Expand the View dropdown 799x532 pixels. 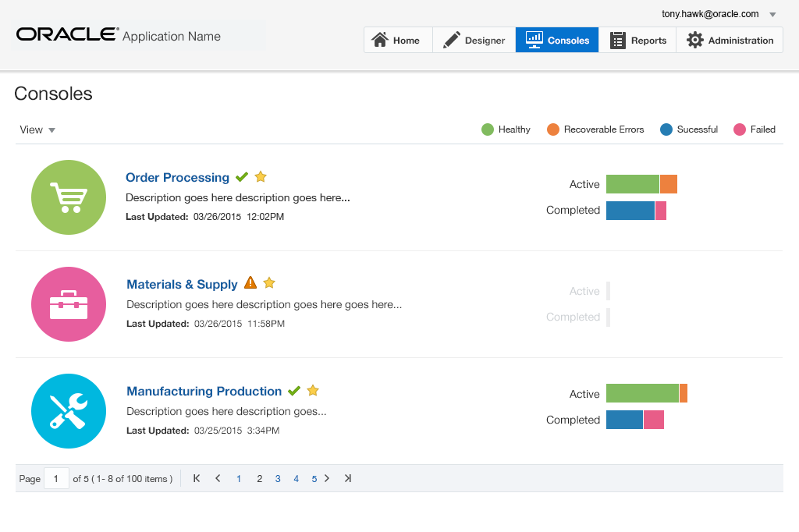click(x=37, y=130)
